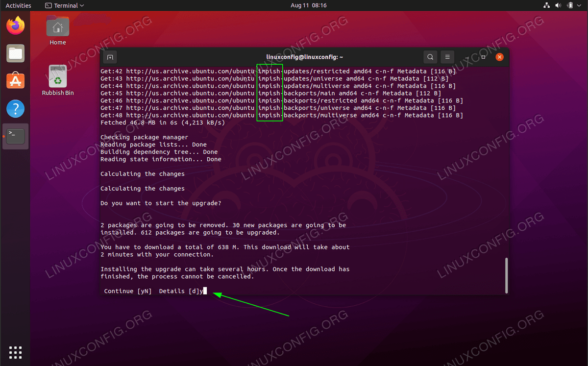
Task: Show Applications grid at dock bottom
Action: tap(16, 352)
